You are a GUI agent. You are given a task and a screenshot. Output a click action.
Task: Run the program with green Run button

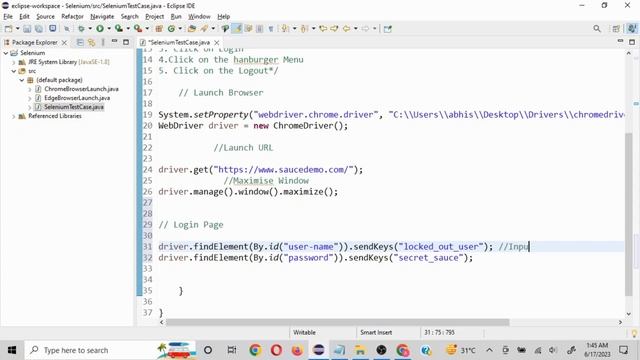100,29
